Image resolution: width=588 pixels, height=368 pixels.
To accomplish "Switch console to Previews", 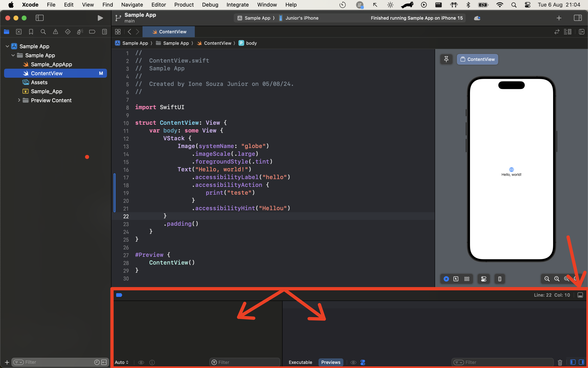I will [331, 362].
